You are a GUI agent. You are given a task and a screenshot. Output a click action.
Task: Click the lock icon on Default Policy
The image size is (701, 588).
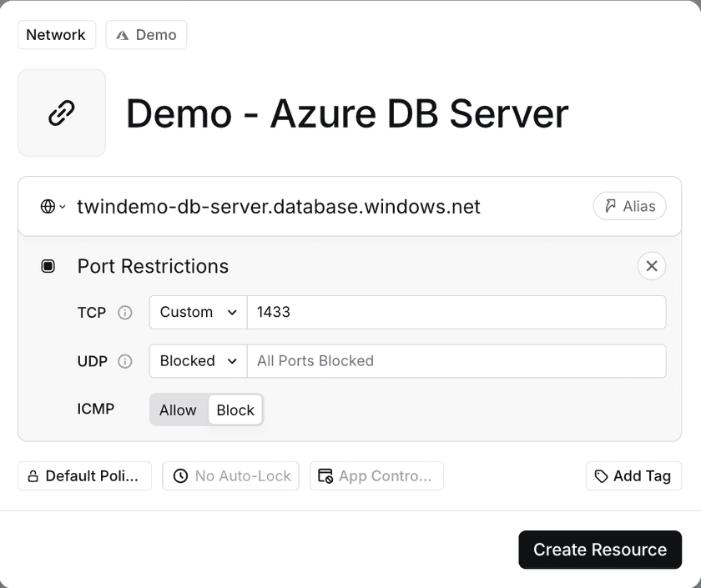click(x=32, y=475)
